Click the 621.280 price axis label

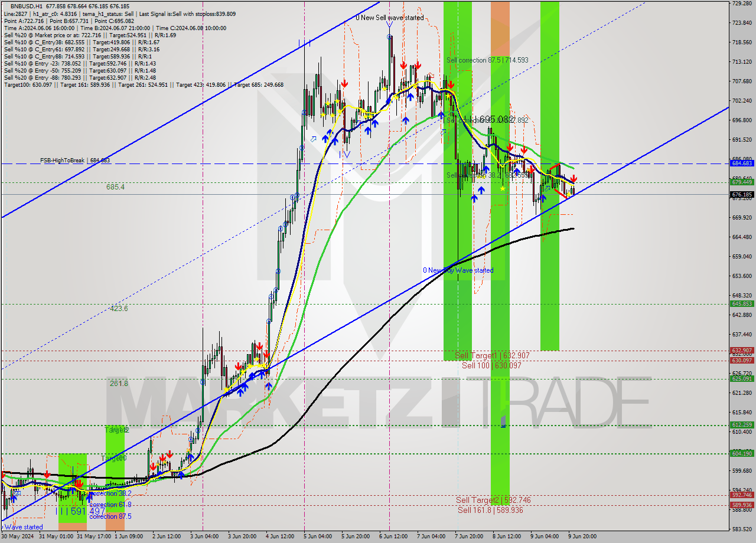click(x=742, y=392)
